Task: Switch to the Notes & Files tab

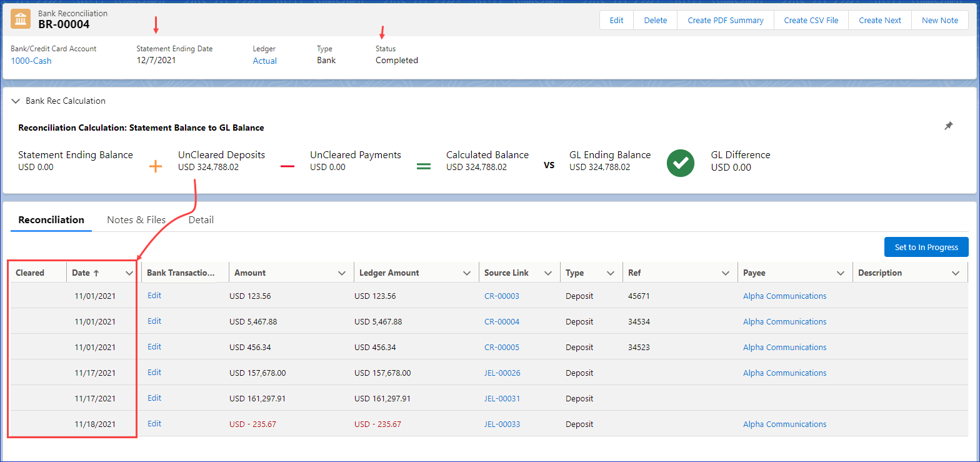Action: coord(136,220)
